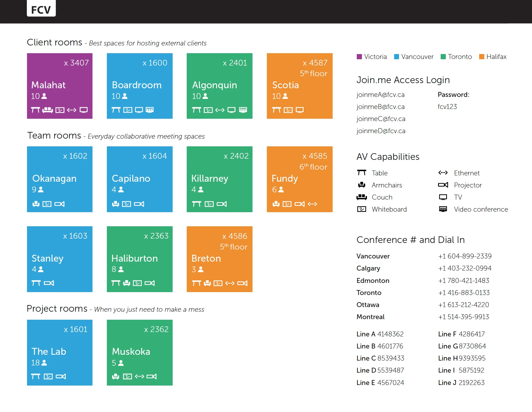Click the Video conference icon in the legend
The width and height of the screenshot is (532, 412).
click(x=443, y=209)
